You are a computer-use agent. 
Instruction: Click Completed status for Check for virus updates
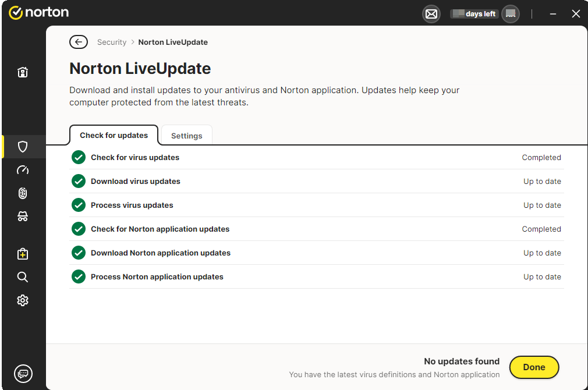tap(541, 158)
